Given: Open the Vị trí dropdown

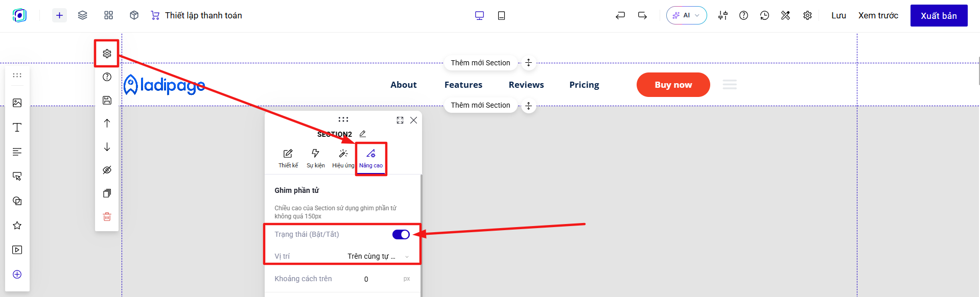Looking at the screenshot, I should pyautogui.click(x=378, y=256).
